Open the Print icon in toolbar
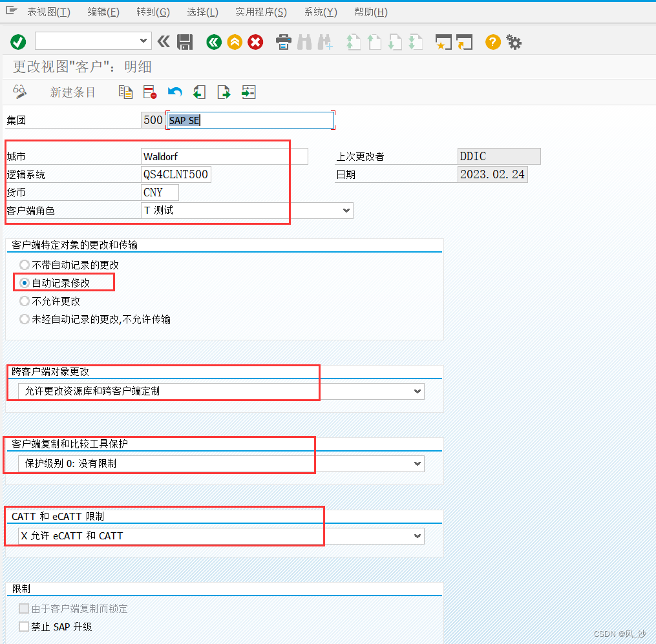This screenshot has height=644, width=656. [x=284, y=43]
